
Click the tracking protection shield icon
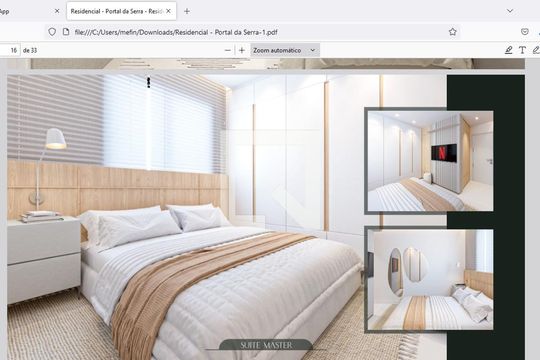[x=52, y=32]
